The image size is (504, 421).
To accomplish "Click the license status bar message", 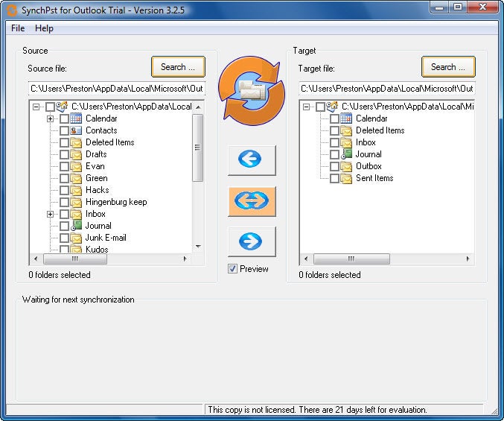I will point(317,409).
